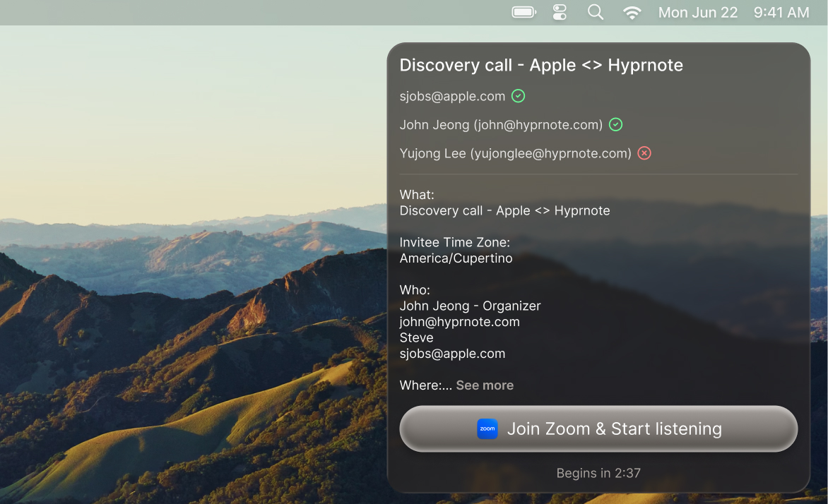Click 'Begins in 2:37' countdown
The height and width of the screenshot is (504, 828).
coord(598,473)
